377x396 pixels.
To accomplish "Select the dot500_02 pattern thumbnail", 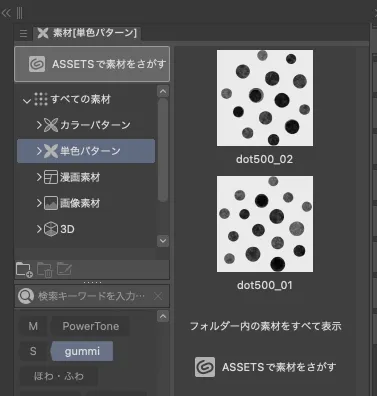I will pyautogui.click(x=265, y=98).
